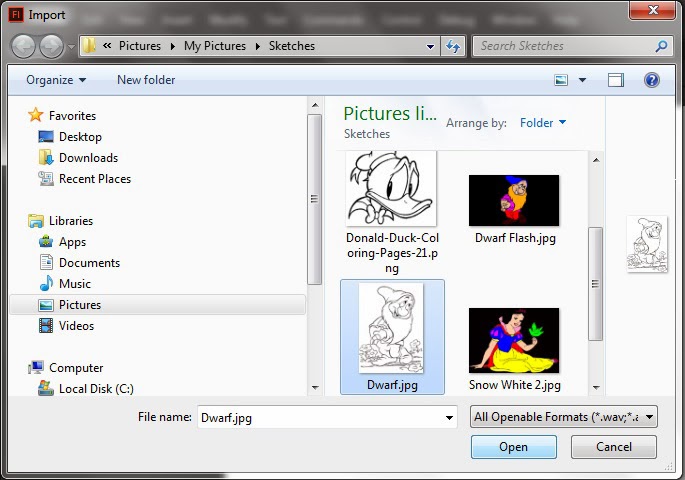
Task: Open the address bar history dropdown
Action: pos(430,46)
